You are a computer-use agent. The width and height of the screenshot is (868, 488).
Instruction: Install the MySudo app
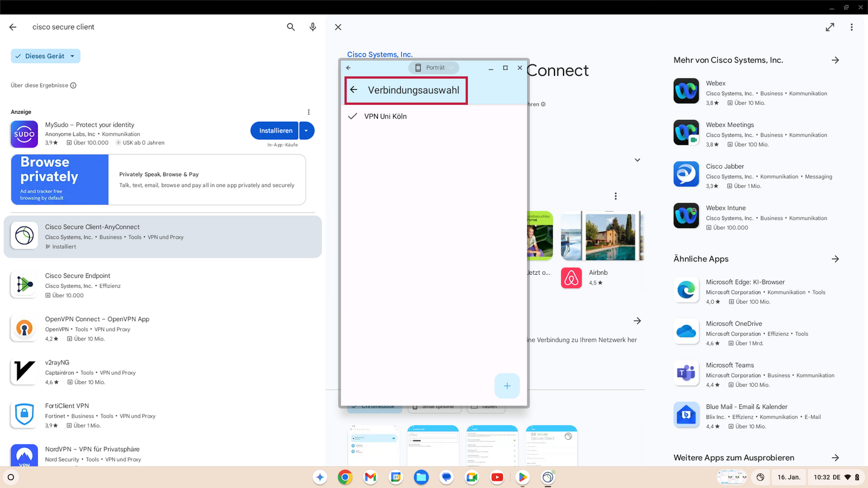tap(275, 130)
